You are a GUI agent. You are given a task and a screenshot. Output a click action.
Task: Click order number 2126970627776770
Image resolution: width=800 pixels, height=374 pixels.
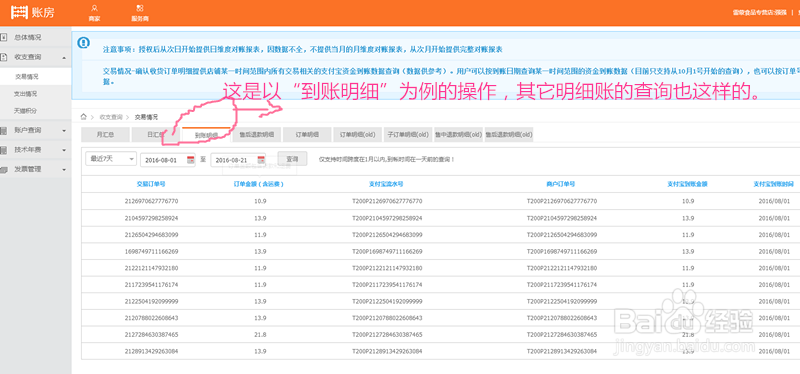(151, 201)
